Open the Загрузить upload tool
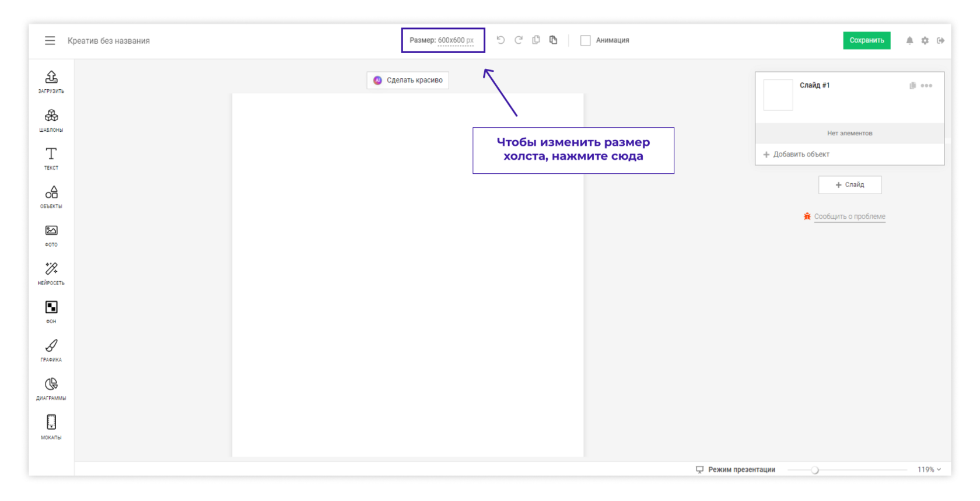 coord(51,81)
